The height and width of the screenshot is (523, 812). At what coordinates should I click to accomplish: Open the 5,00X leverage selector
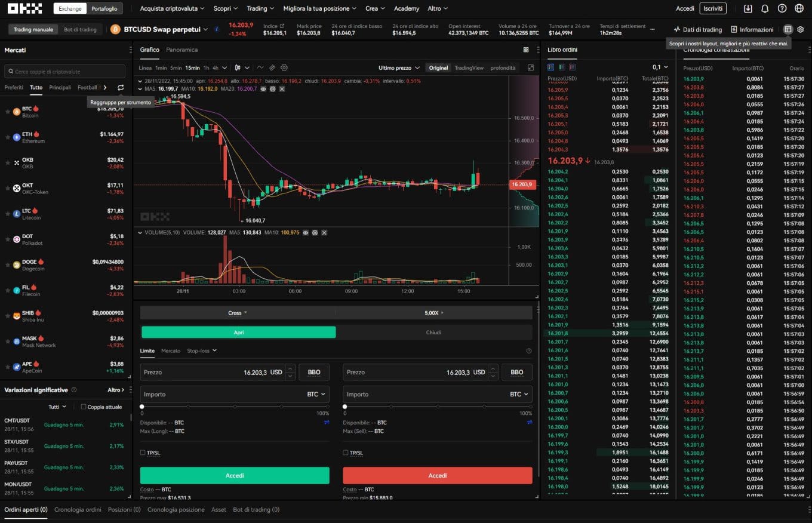point(434,313)
